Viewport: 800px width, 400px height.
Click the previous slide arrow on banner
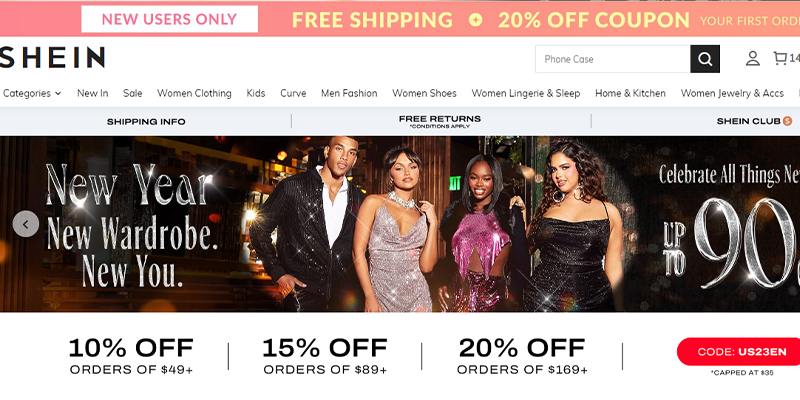coord(26,224)
